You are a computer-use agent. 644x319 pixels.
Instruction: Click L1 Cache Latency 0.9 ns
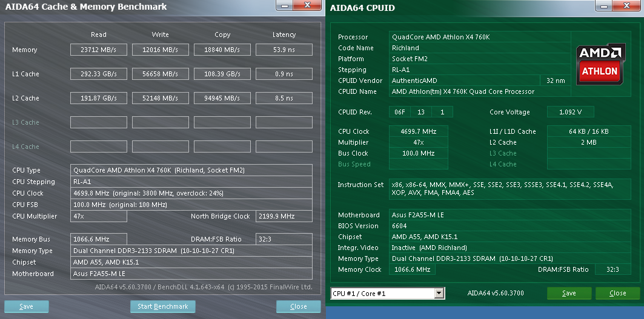(284, 74)
